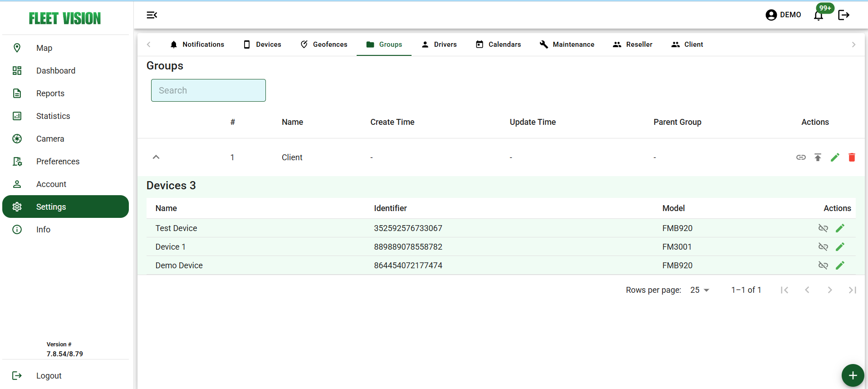Click the Model column header in Devices table

[x=673, y=208]
